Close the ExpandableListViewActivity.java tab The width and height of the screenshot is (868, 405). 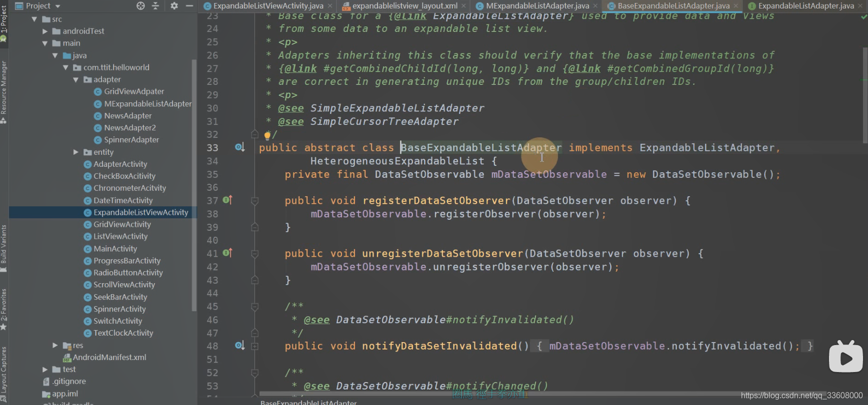(330, 6)
